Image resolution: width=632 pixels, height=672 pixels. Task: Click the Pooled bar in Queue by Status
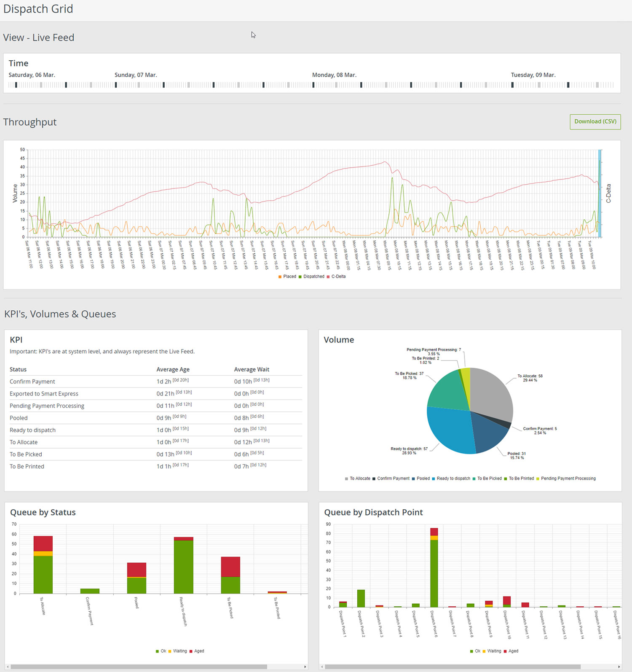(137, 578)
